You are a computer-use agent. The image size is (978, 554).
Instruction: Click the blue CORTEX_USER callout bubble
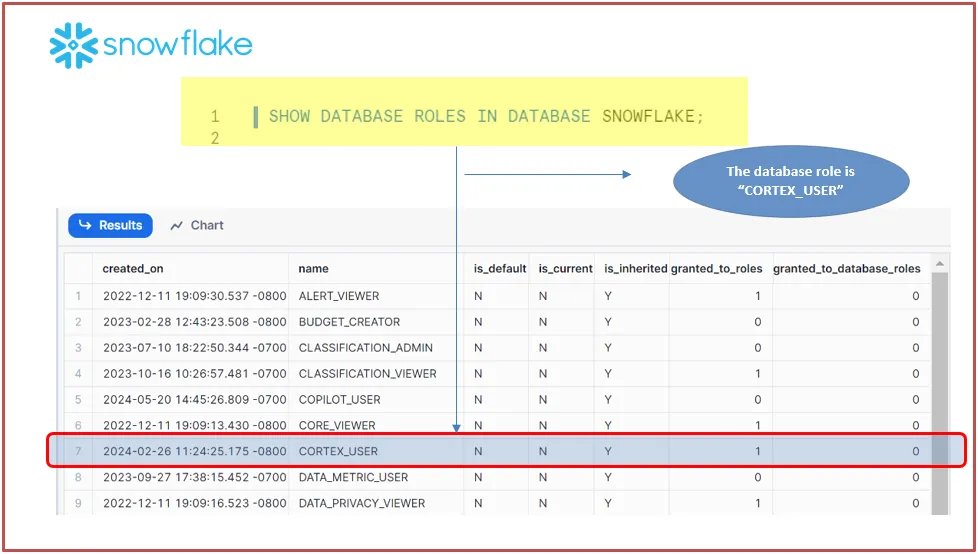[790, 182]
